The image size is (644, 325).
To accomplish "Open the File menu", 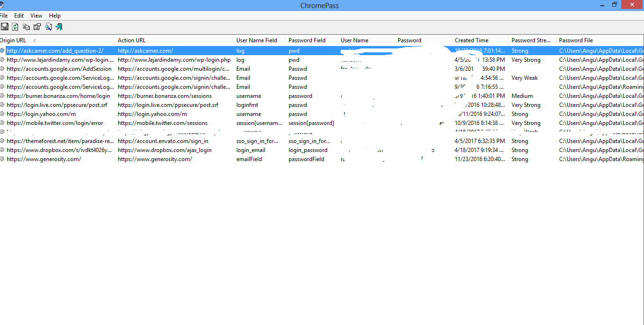I will coord(4,16).
